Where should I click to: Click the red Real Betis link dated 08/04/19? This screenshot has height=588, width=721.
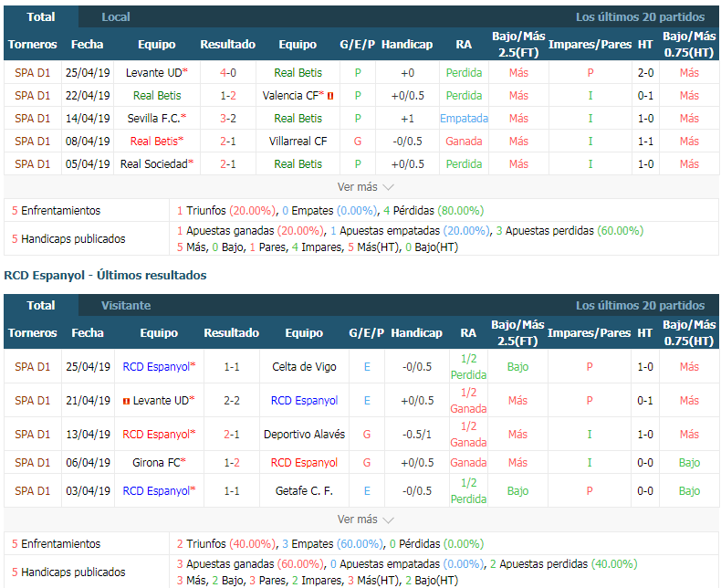(156, 142)
